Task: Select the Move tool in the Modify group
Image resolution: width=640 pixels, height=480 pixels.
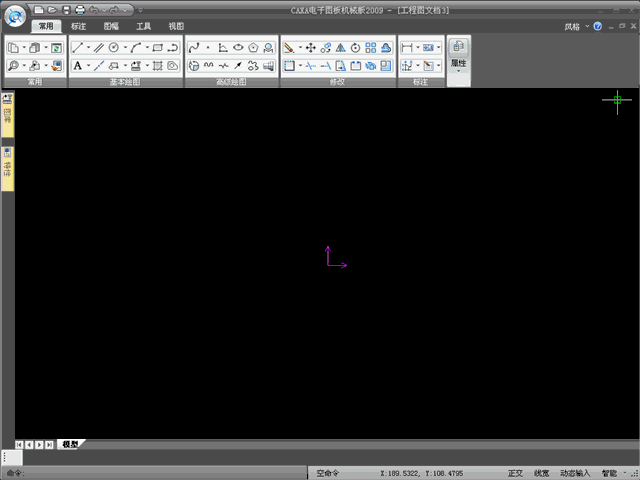Action: [x=311, y=47]
